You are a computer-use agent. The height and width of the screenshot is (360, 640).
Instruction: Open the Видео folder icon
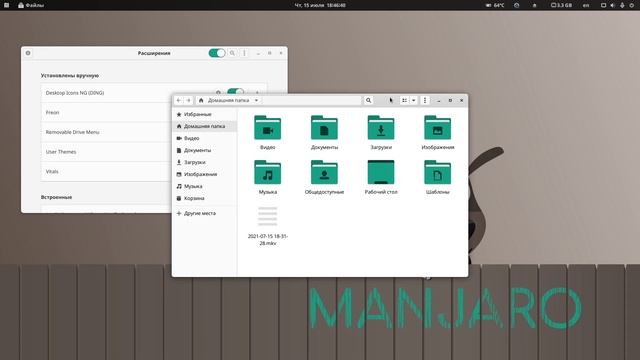[x=267, y=128]
